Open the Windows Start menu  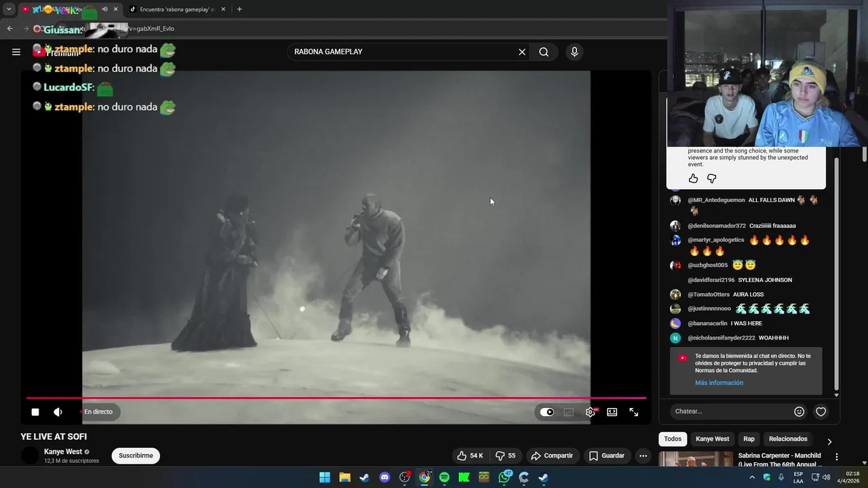coord(325,477)
